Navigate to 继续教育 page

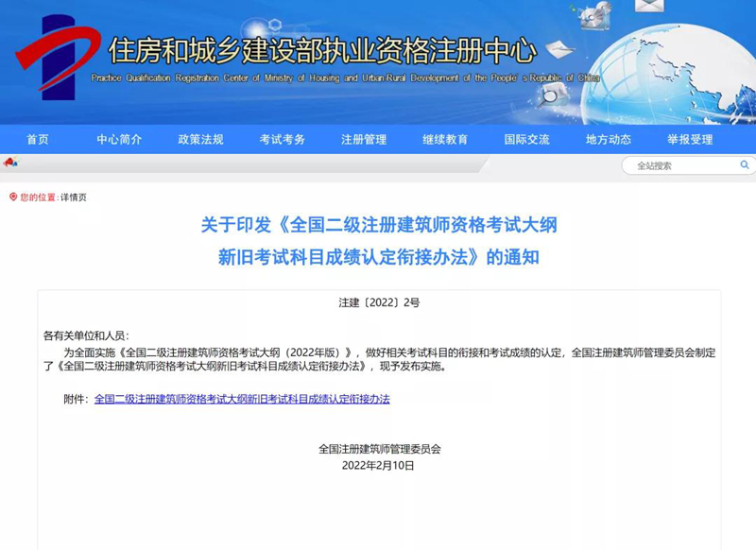click(x=445, y=140)
